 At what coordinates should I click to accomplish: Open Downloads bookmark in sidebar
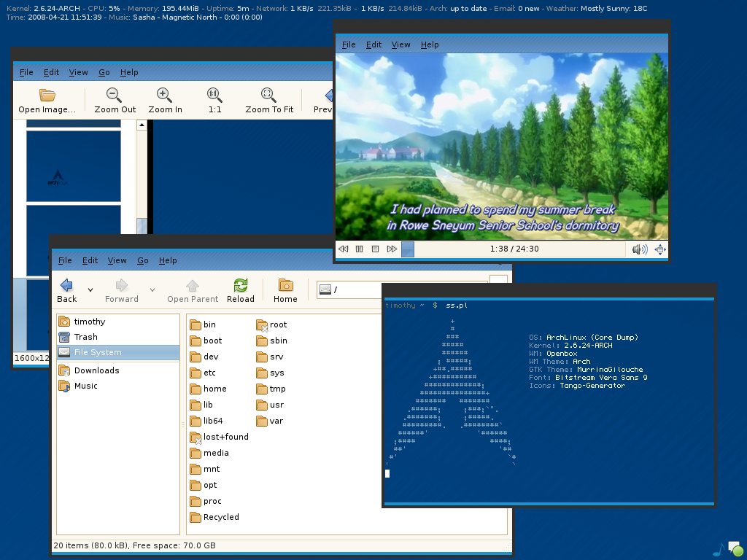(x=118, y=370)
